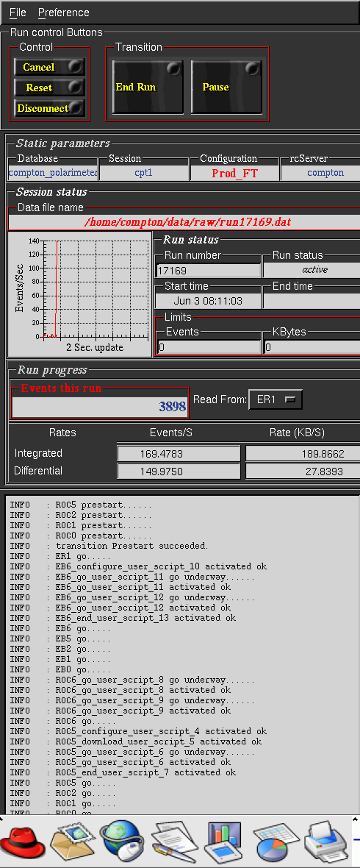360x868 pixels.
Task: Click the data file name path field
Action: click(184, 222)
